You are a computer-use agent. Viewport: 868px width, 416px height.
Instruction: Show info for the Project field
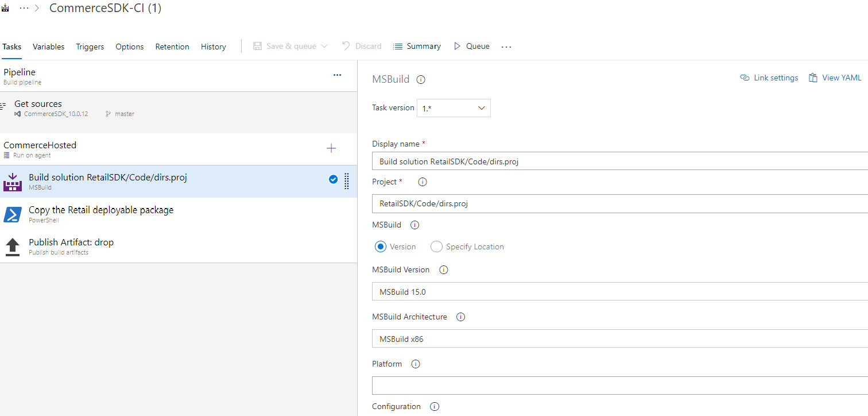[423, 182]
